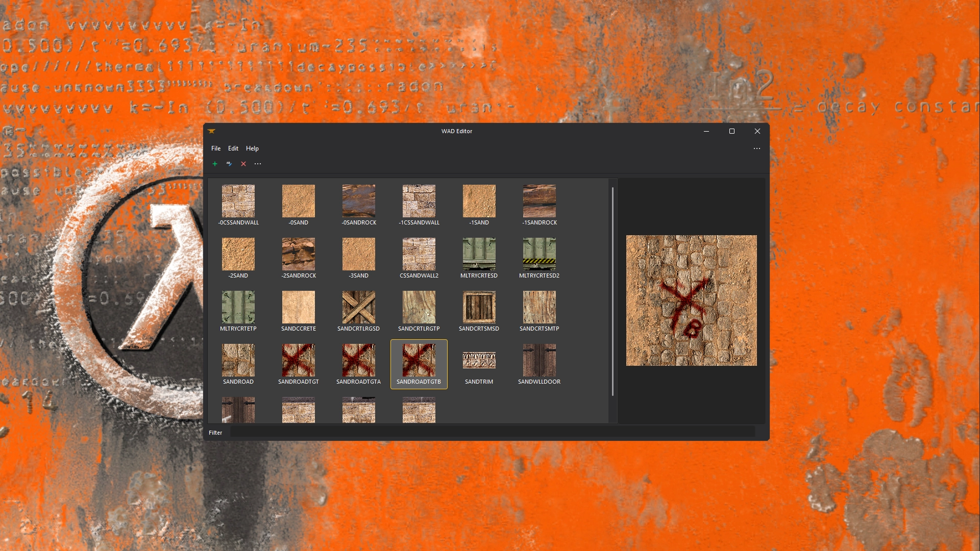The height and width of the screenshot is (551, 980).
Task: Select the SANDCRTLRGSD crate texture
Action: point(359,308)
